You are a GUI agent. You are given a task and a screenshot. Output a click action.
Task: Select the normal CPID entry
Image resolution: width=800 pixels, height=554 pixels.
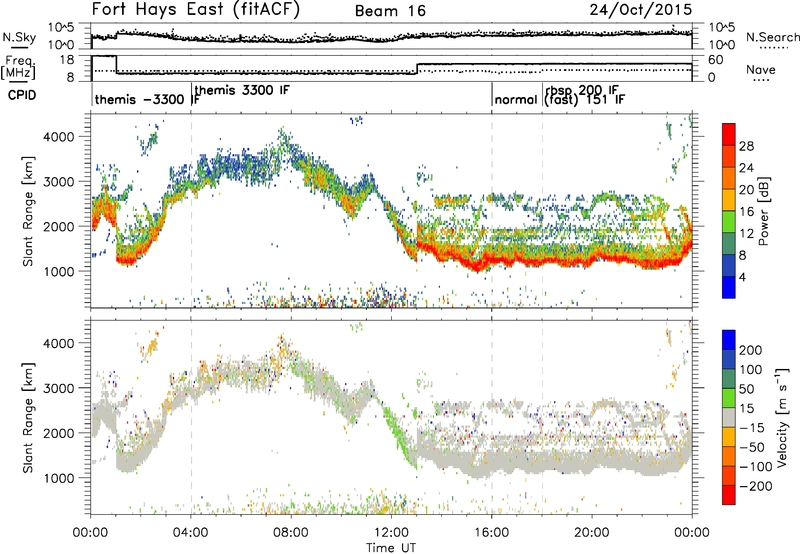(516, 99)
